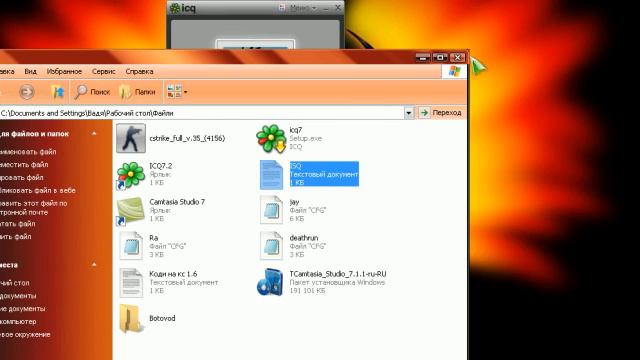Select the TCamtasia_Studio installer package icon

(x=270, y=282)
